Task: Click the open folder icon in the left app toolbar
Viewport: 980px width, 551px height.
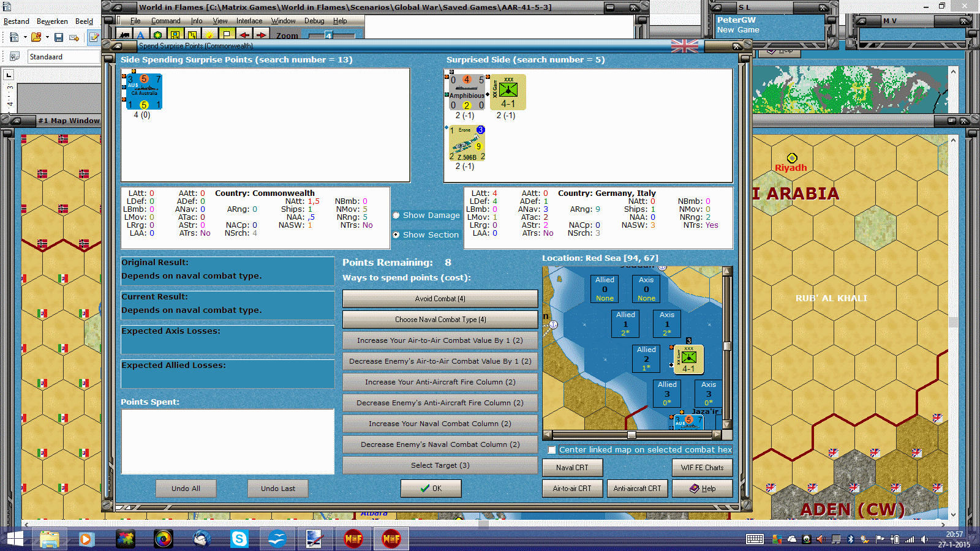Action: 36,37
